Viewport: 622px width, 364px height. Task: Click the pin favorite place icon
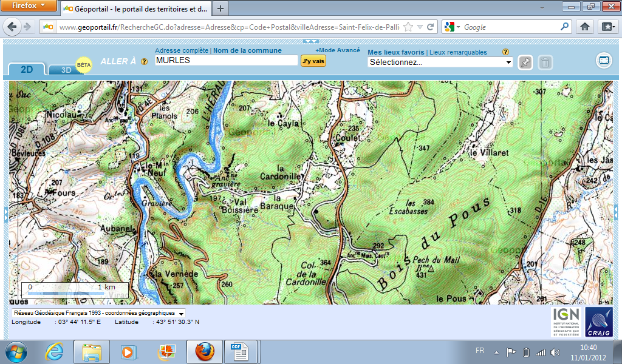(x=525, y=62)
